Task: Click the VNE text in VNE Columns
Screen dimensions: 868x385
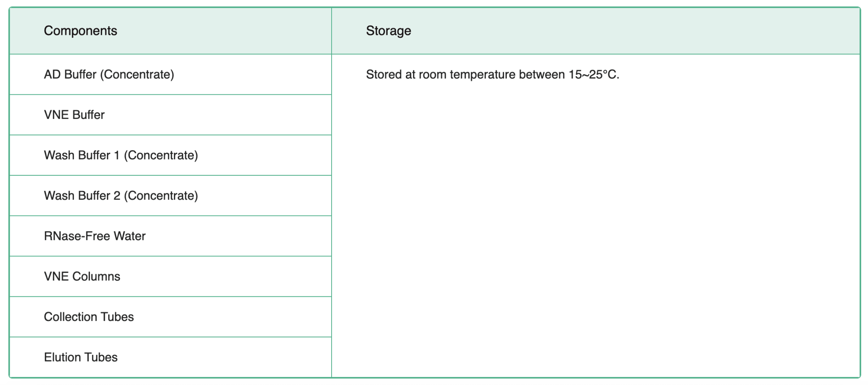Action: 56,276
